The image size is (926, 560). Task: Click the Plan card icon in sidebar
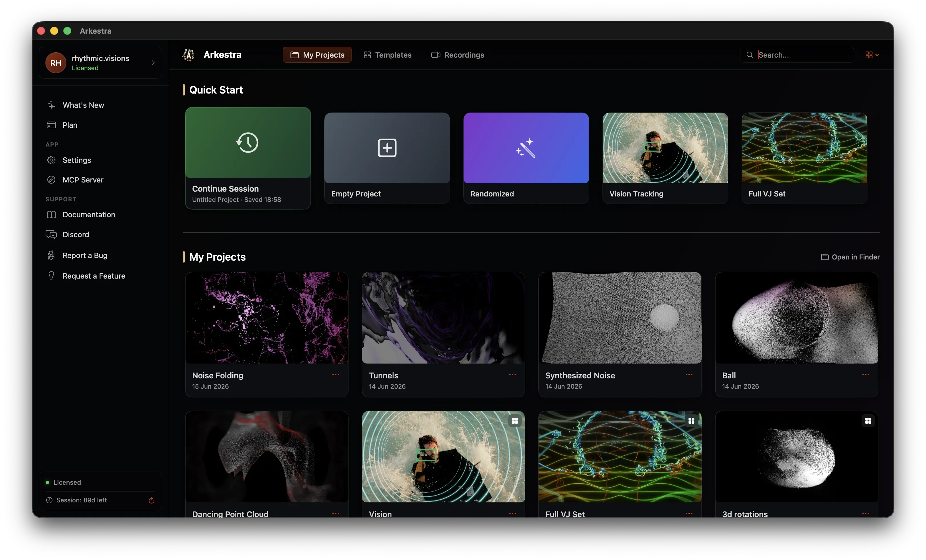coord(51,125)
